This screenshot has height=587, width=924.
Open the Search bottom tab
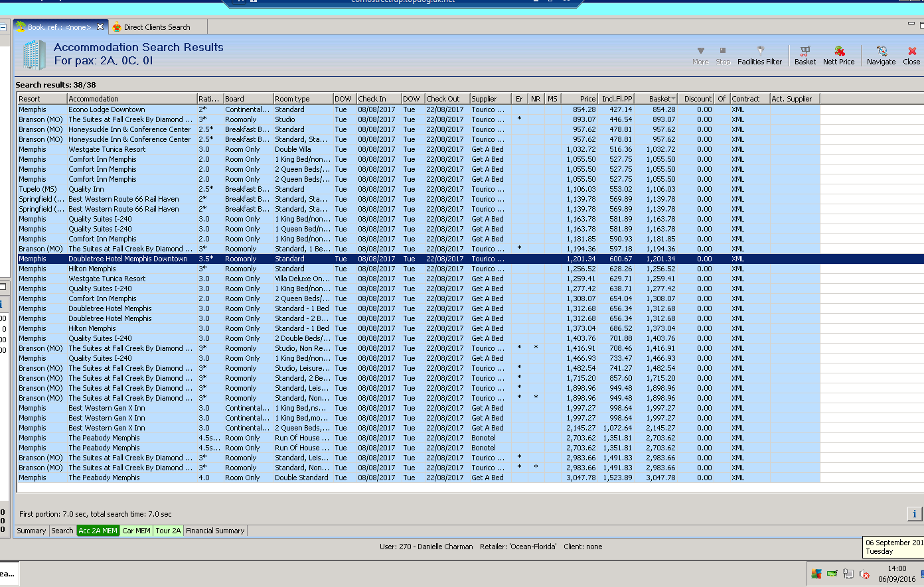(x=62, y=531)
